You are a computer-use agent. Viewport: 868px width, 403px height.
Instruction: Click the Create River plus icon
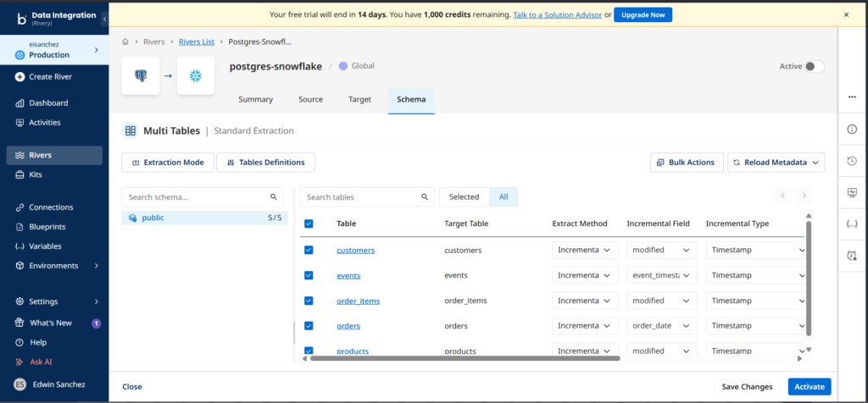click(x=20, y=77)
